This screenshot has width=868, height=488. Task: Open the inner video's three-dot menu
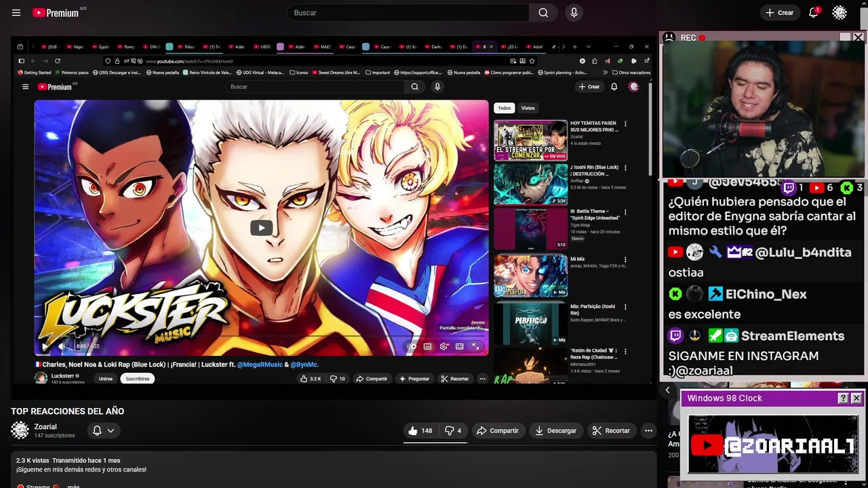pyautogui.click(x=482, y=379)
